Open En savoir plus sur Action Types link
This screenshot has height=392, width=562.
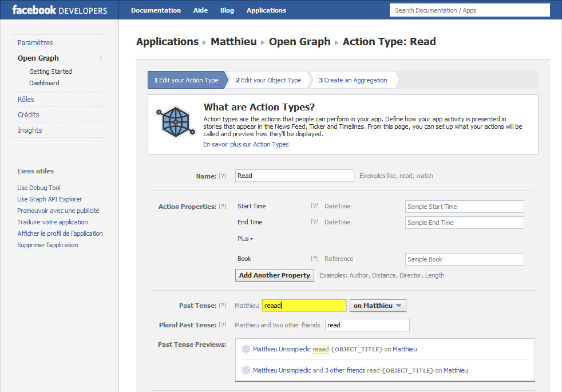tap(246, 144)
